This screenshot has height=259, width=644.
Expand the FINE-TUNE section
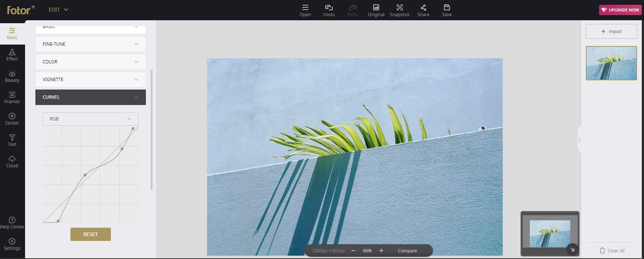(90, 44)
